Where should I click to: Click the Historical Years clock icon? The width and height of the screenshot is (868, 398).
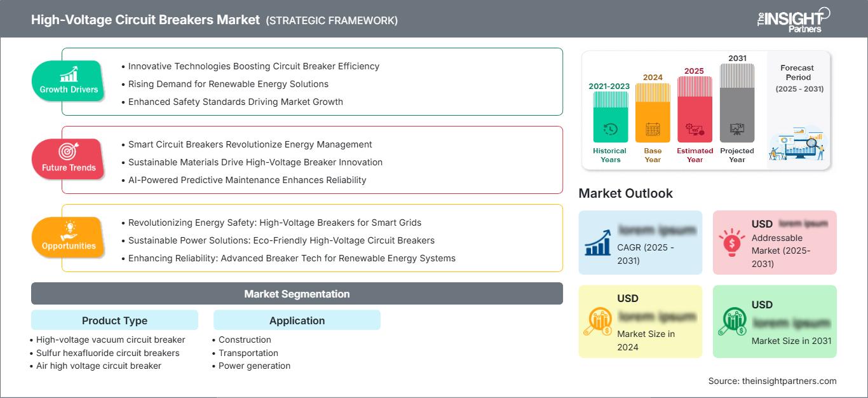click(x=610, y=129)
